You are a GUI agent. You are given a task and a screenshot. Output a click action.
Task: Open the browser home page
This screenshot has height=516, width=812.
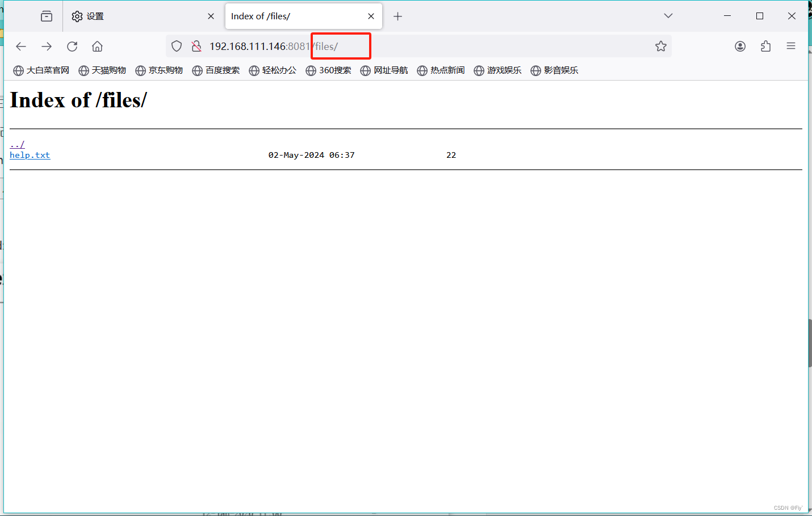click(x=98, y=47)
